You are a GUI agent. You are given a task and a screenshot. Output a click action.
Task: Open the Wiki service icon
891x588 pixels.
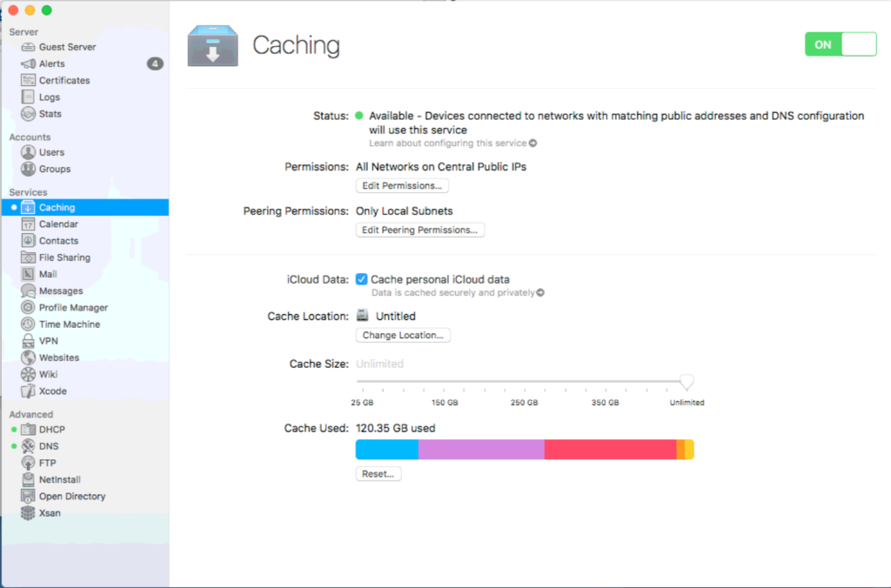(28, 374)
